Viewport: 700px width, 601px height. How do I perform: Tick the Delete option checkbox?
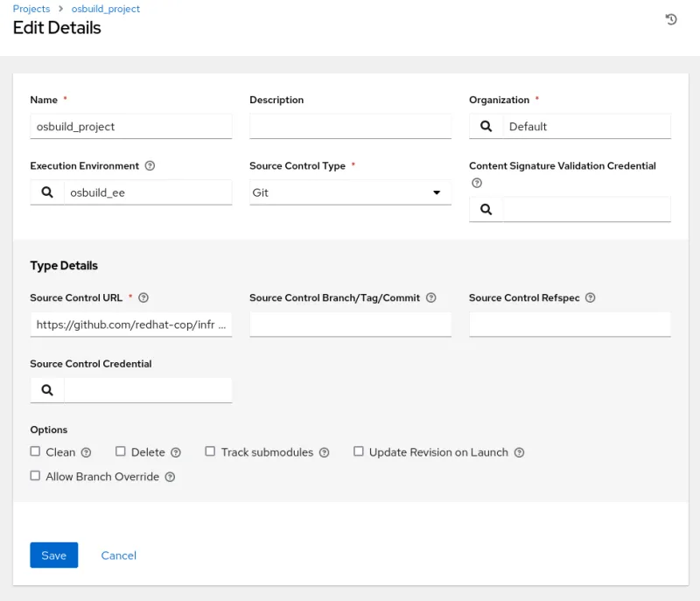tap(121, 452)
